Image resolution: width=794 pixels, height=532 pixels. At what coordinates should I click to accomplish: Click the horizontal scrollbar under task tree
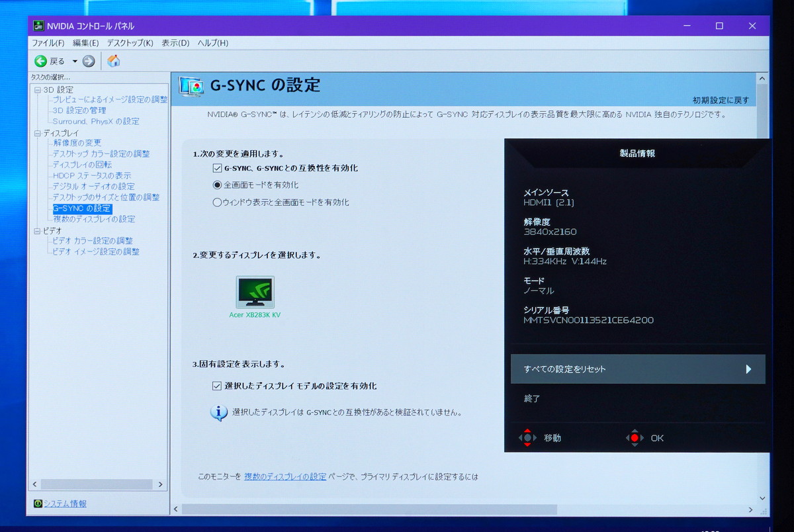[98, 484]
